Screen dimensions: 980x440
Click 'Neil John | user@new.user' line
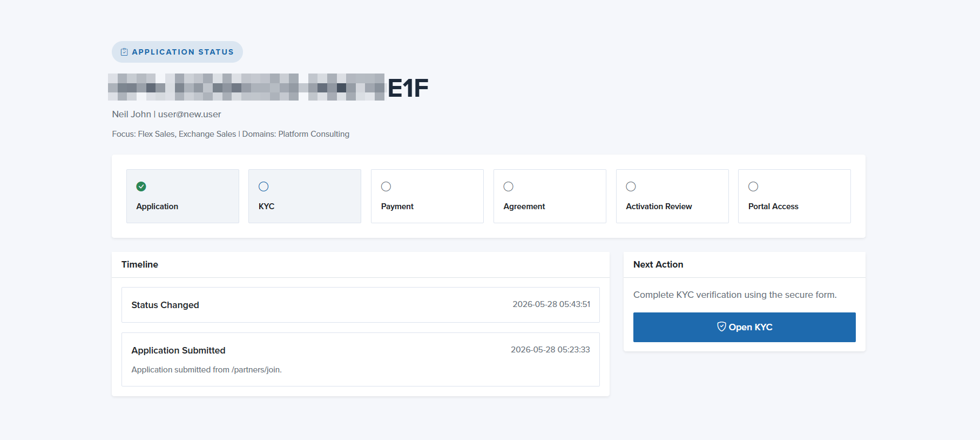[166, 114]
